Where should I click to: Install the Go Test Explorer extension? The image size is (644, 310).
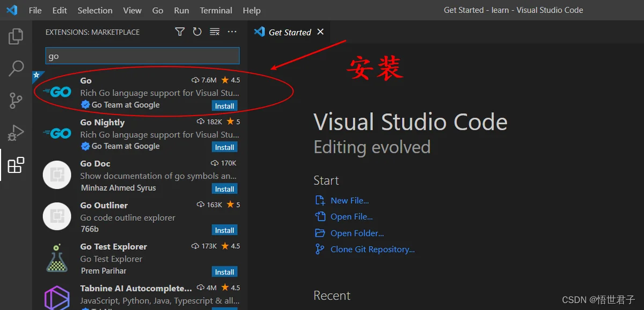(224, 272)
